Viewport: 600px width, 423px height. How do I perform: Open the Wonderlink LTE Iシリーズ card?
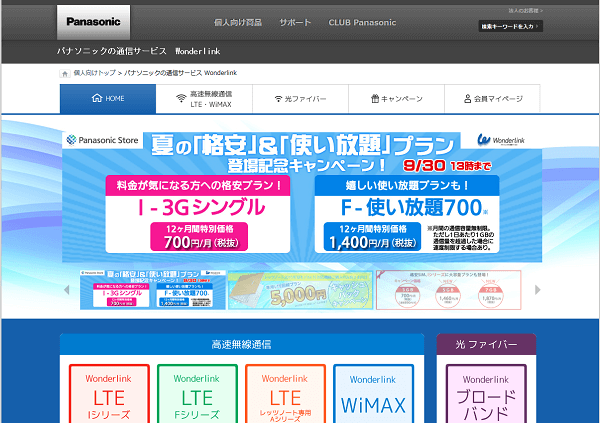pyautogui.click(x=109, y=394)
